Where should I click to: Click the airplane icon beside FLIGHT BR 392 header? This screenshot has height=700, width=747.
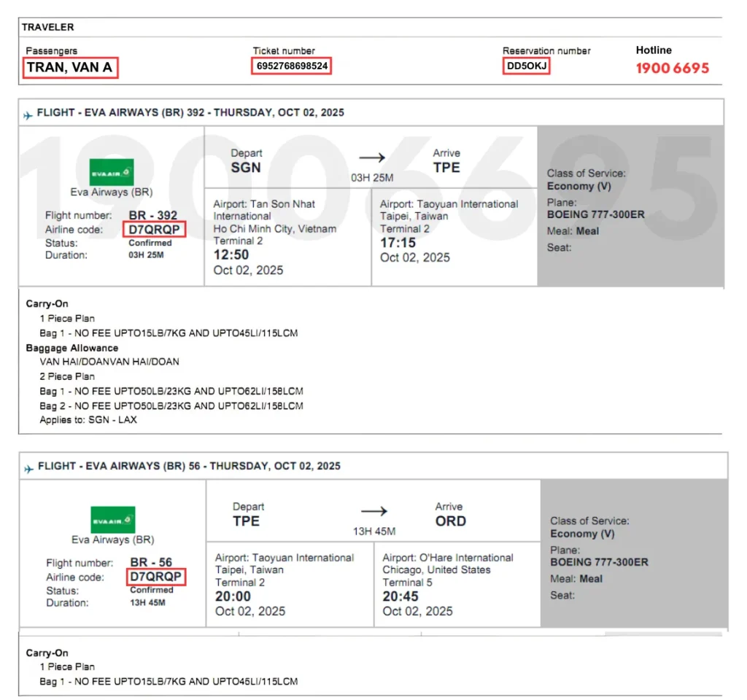[x=28, y=112]
